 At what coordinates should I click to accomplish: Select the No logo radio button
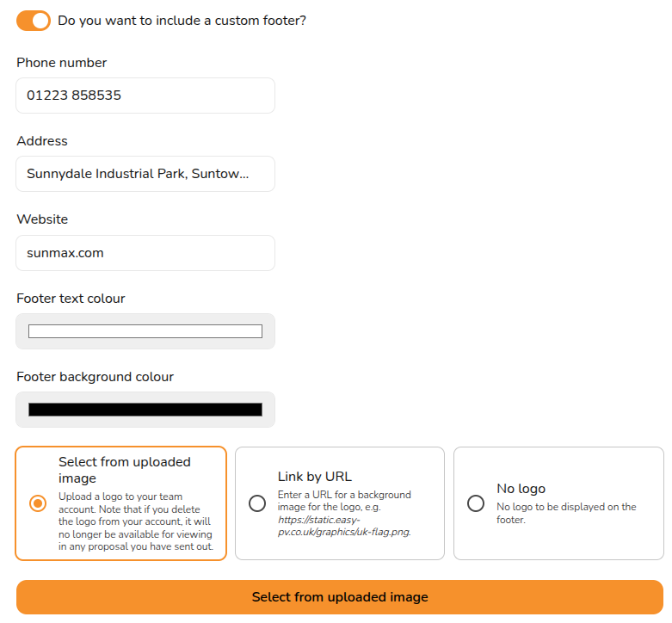click(476, 503)
